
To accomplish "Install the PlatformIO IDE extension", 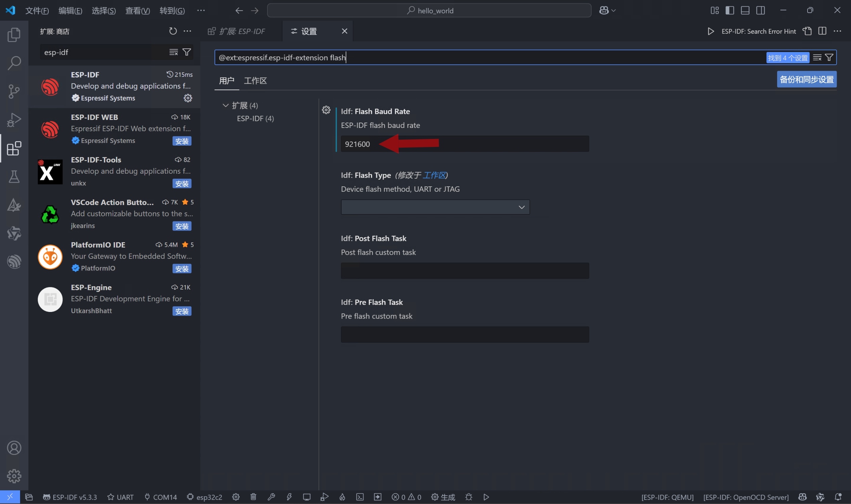I will 182,269.
